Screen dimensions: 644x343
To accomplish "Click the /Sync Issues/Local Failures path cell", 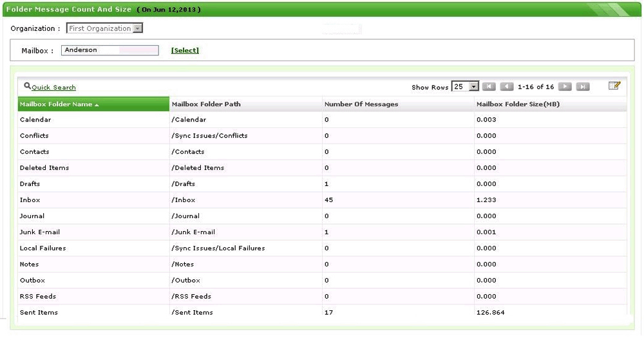I will 245,248.
